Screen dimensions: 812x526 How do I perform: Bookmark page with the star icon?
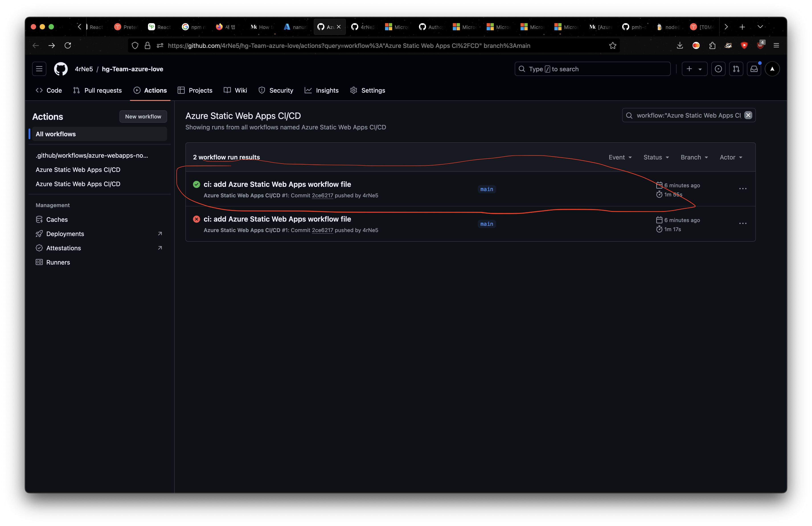click(613, 46)
